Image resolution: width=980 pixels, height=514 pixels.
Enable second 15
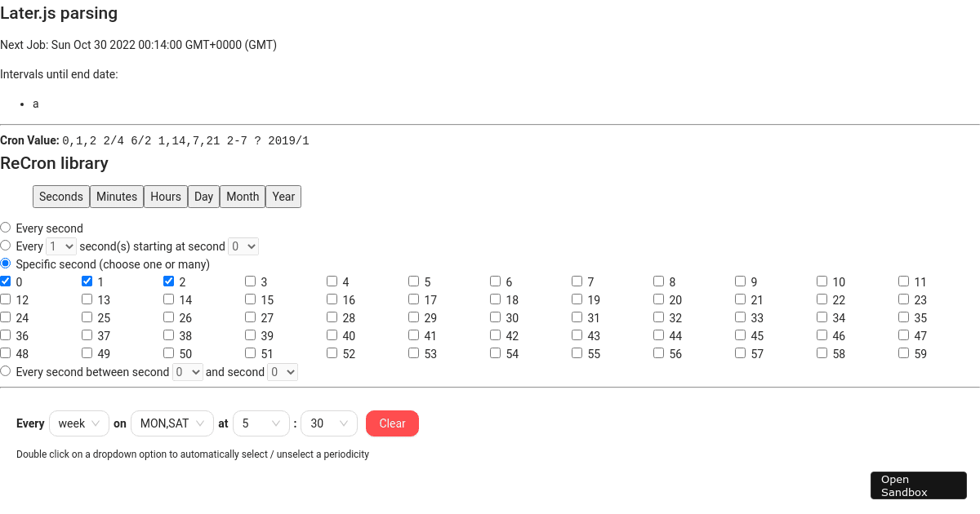(x=250, y=299)
